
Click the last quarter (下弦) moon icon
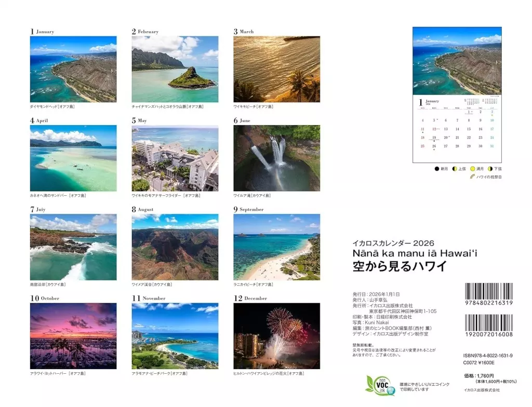tap(489, 169)
